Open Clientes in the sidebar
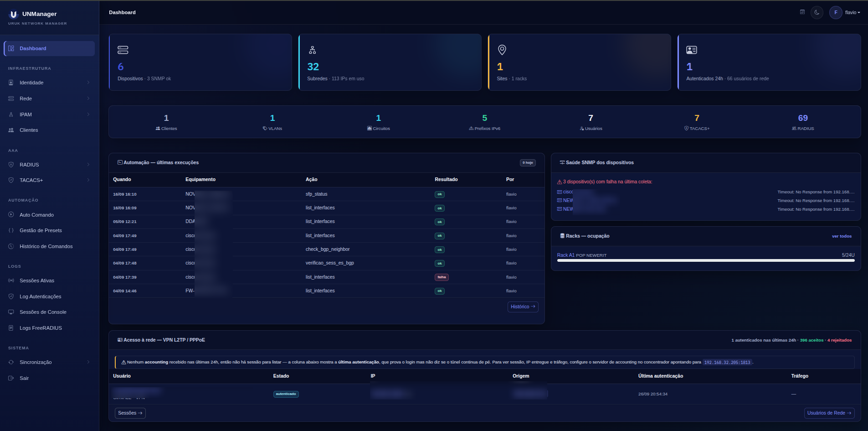The image size is (868, 431). (x=49, y=130)
